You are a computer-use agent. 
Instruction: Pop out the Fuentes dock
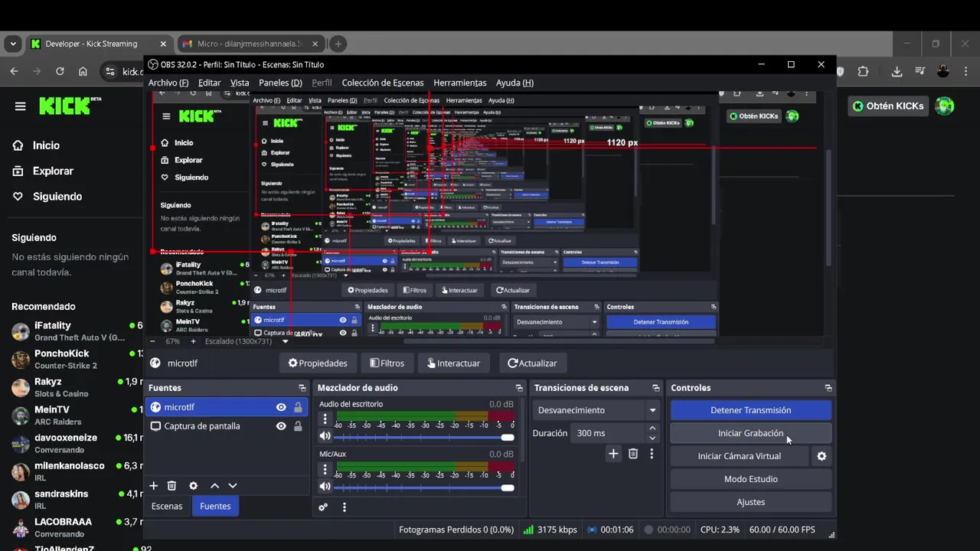point(302,388)
